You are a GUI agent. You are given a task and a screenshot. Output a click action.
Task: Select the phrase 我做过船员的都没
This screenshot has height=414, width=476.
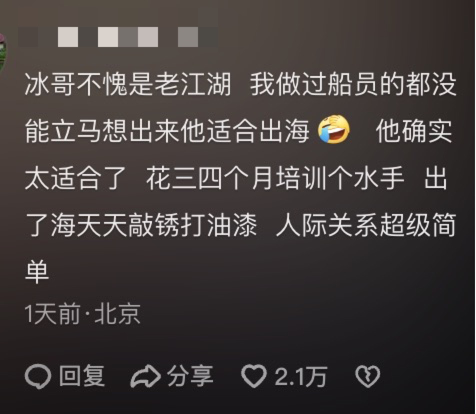point(353,84)
